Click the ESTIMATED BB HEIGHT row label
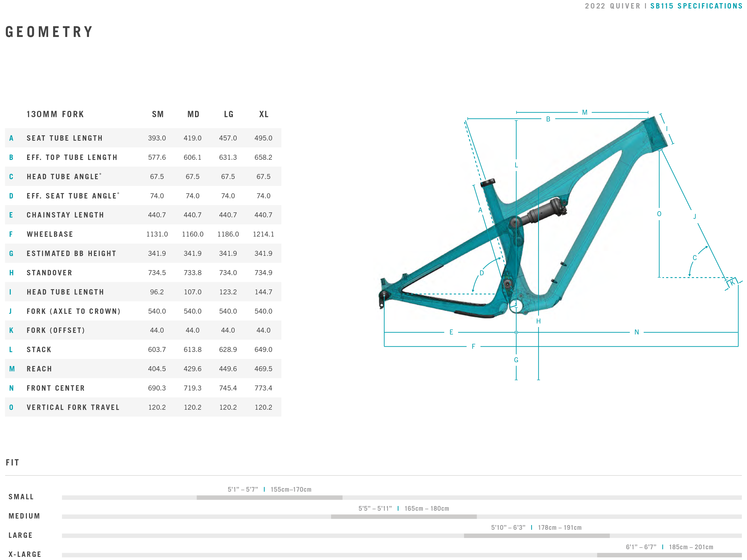This screenshot has width=747, height=560. [x=71, y=253]
